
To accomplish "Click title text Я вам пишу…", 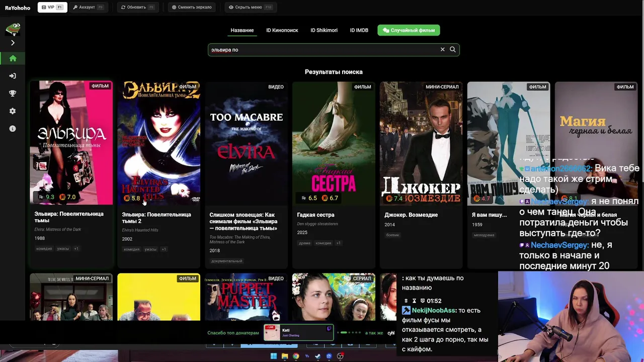I will tap(489, 215).
